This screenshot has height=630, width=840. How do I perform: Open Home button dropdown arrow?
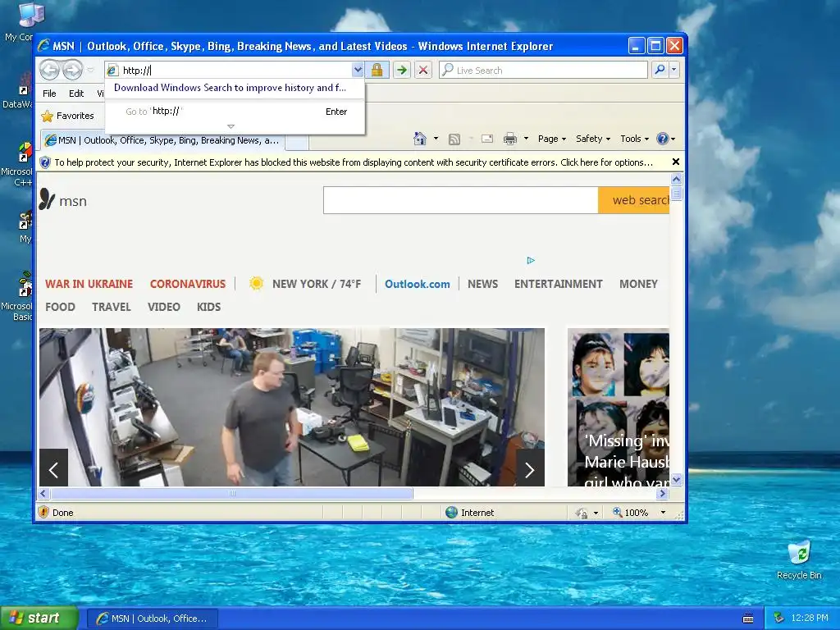click(x=436, y=139)
